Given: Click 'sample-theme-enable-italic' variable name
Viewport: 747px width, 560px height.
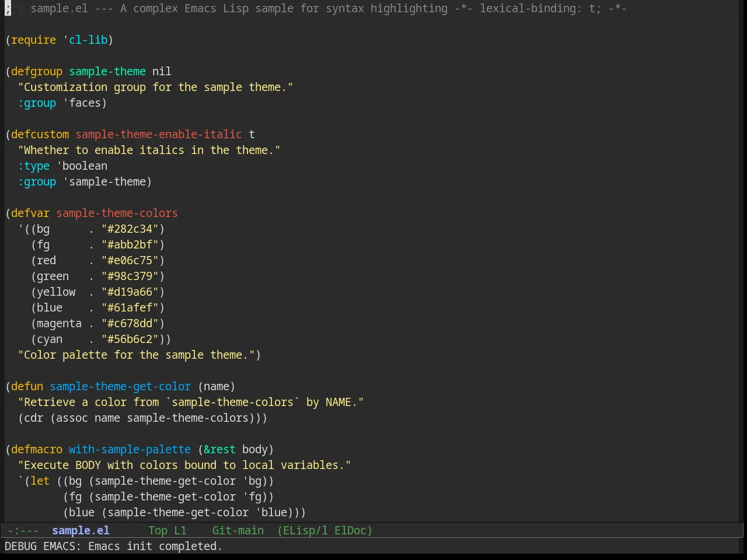Looking at the screenshot, I should click(159, 134).
